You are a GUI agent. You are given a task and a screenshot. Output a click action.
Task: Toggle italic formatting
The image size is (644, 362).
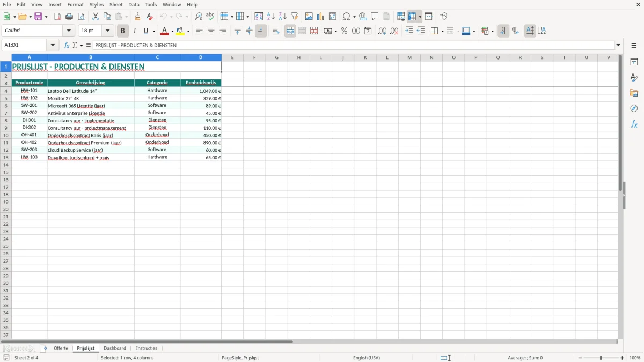(x=134, y=31)
